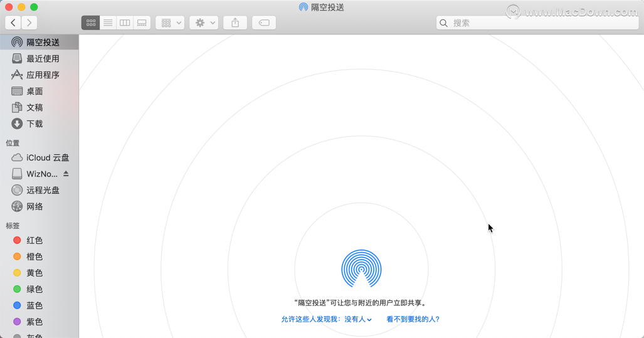Eject the WizNo... disk
This screenshot has width=644, height=338.
point(66,174)
